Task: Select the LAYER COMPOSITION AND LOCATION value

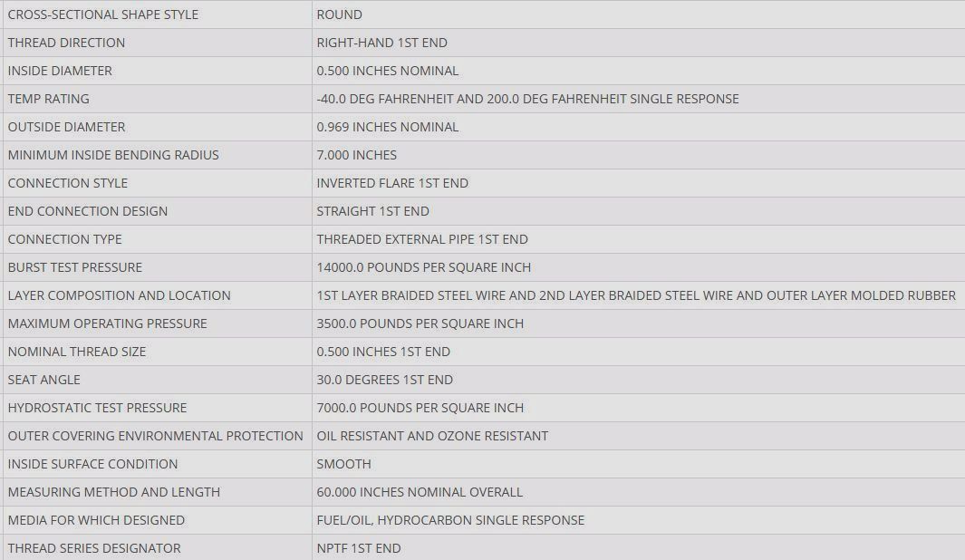Action: tap(636, 295)
